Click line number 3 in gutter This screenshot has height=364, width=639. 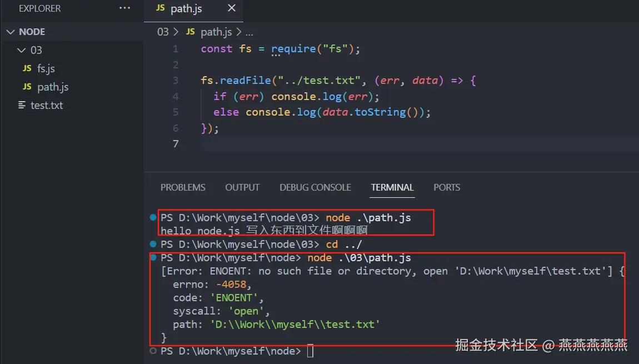pos(175,80)
